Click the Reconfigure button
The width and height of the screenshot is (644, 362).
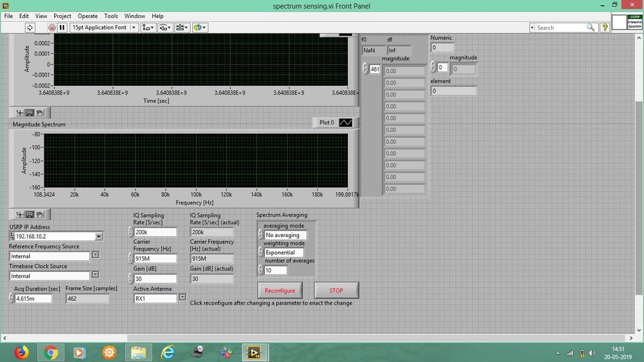pyautogui.click(x=280, y=291)
